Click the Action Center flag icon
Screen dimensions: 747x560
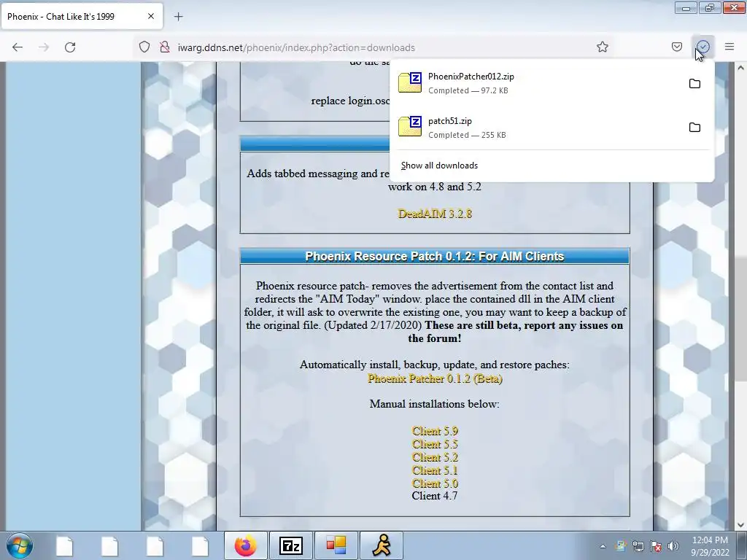point(656,546)
